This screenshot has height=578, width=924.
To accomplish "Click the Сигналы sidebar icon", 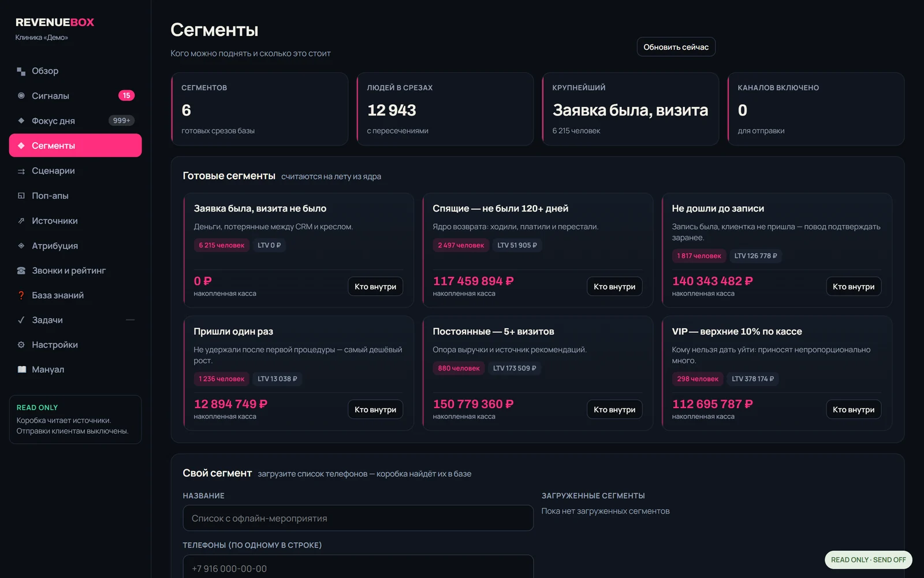I will pos(21,96).
